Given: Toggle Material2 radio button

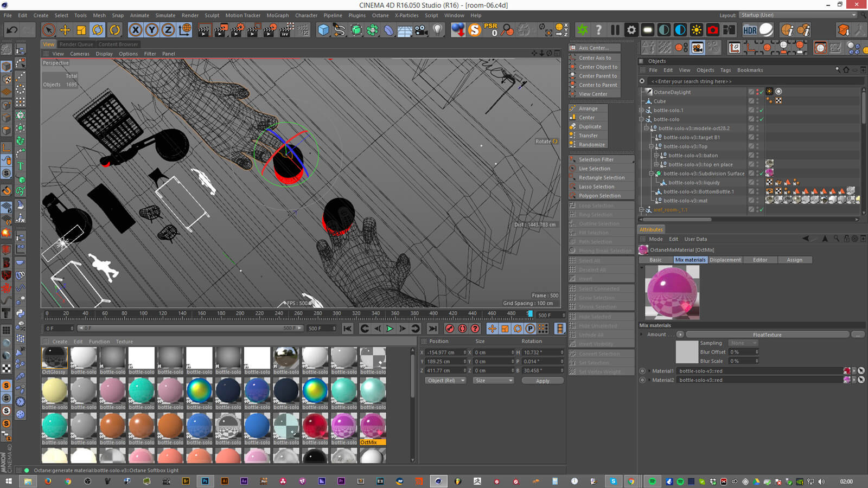Looking at the screenshot, I should coord(642,380).
